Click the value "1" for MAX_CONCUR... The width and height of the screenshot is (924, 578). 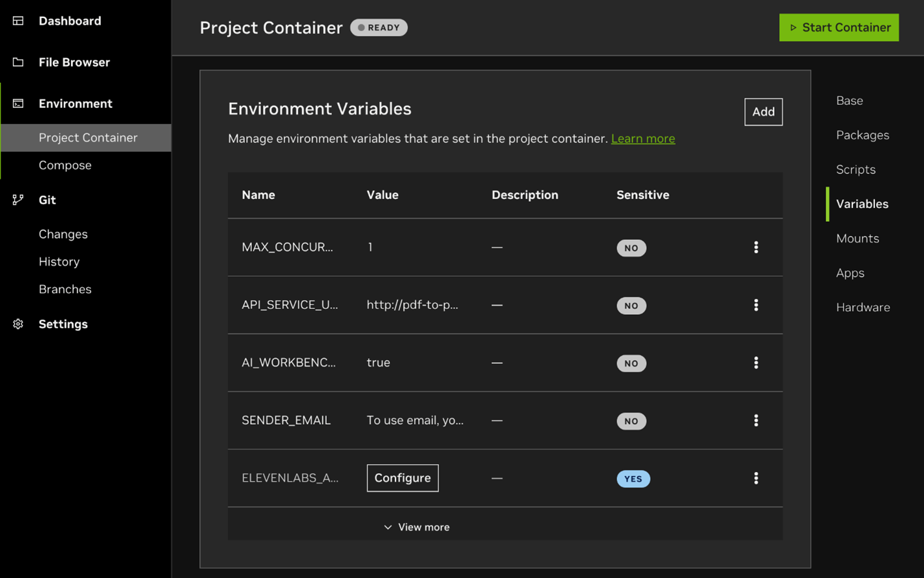tap(370, 247)
